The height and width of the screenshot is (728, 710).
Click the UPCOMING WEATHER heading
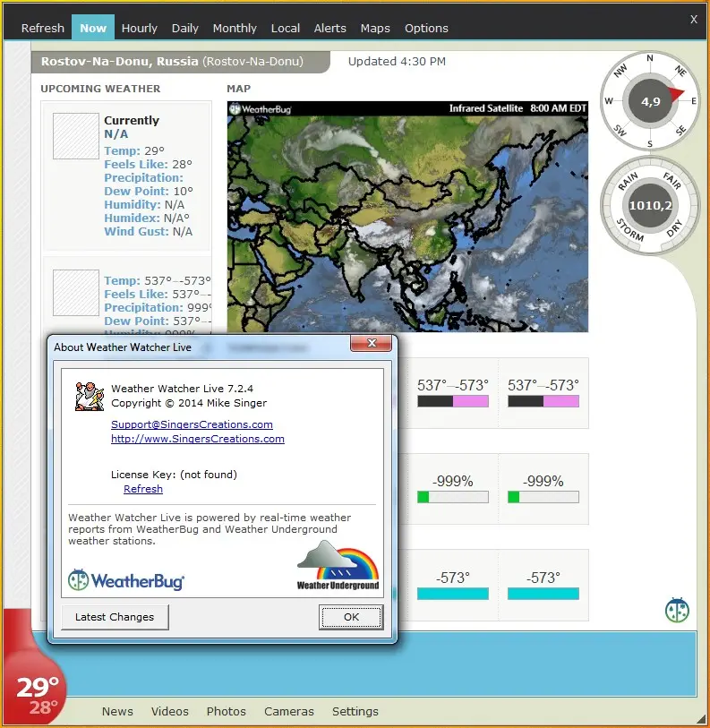100,89
